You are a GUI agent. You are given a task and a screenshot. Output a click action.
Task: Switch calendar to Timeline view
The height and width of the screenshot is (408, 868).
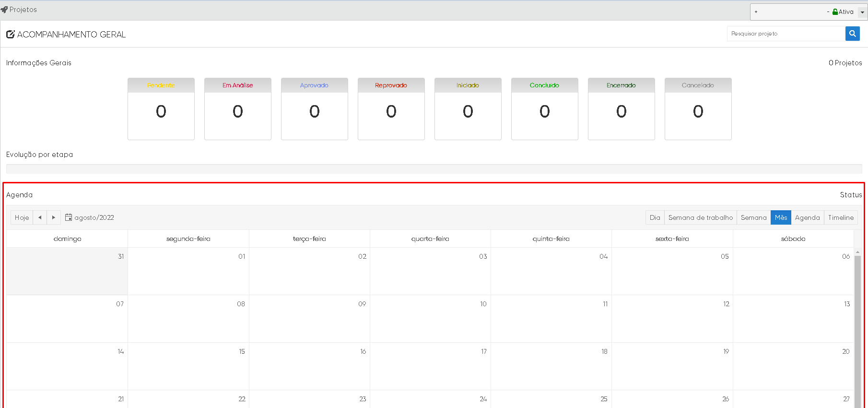point(841,217)
